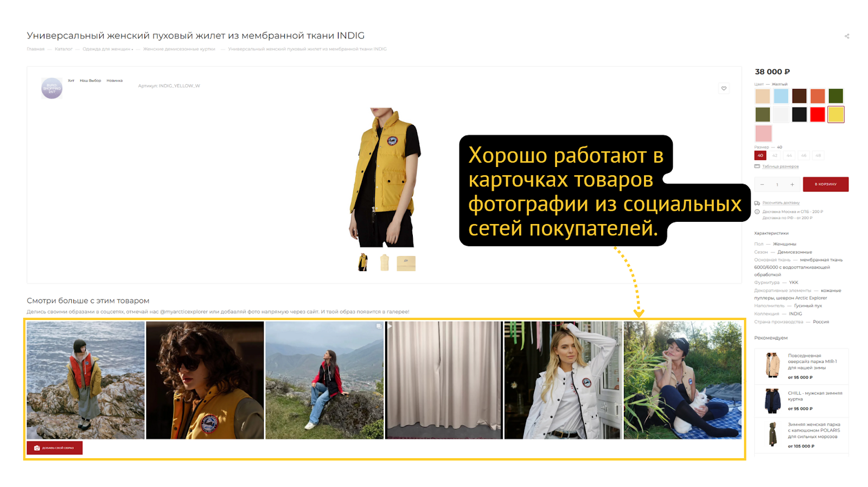Click the 'Новинка' product label
The width and height of the screenshot is (868, 487).
coord(114,81)
